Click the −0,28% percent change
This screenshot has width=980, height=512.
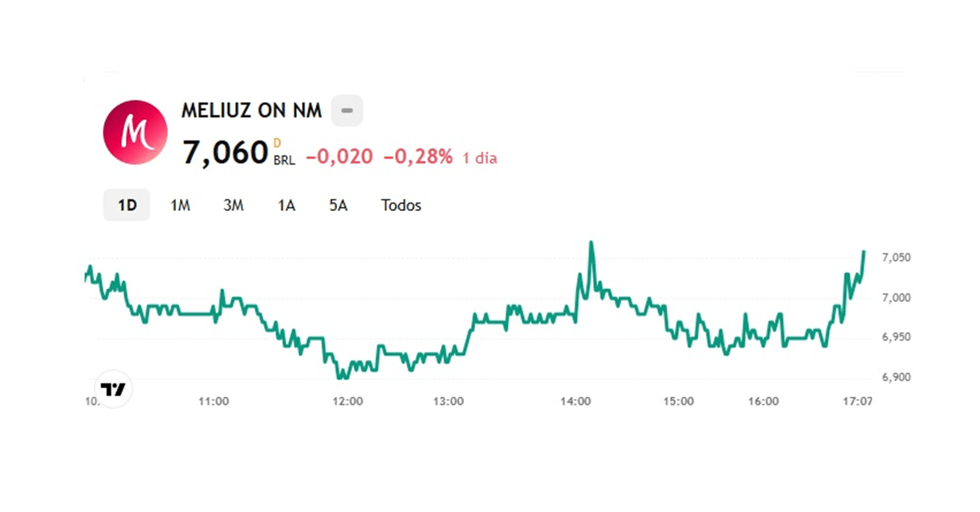tap(418, 157)
